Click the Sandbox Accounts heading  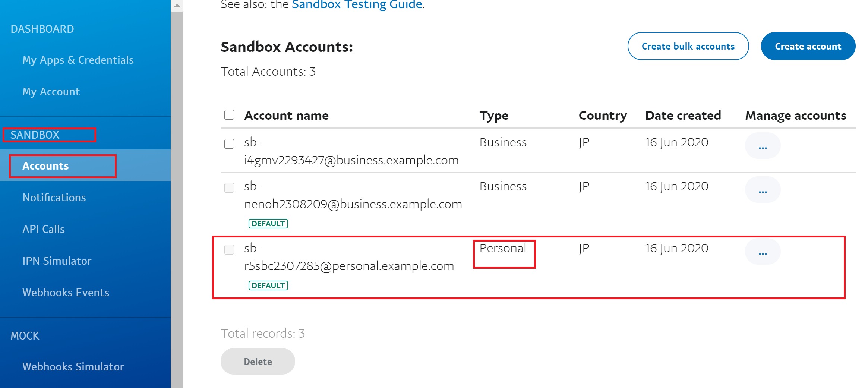pyautogui.click(x=287, y=47)
